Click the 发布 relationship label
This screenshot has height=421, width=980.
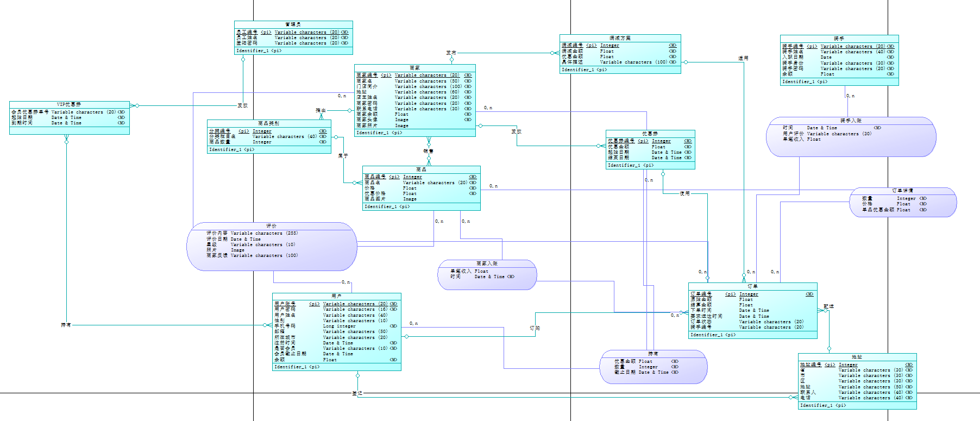point(451,53)
